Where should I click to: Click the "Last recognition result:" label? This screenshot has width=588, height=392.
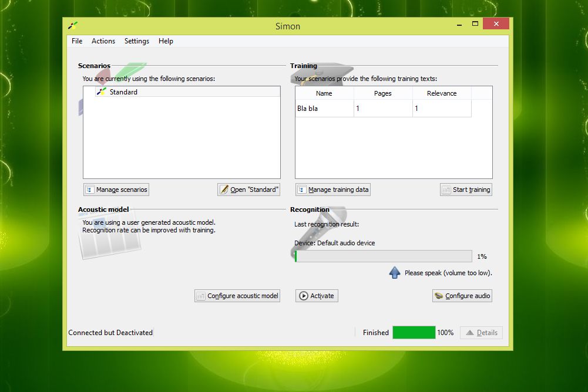[327, 224]
